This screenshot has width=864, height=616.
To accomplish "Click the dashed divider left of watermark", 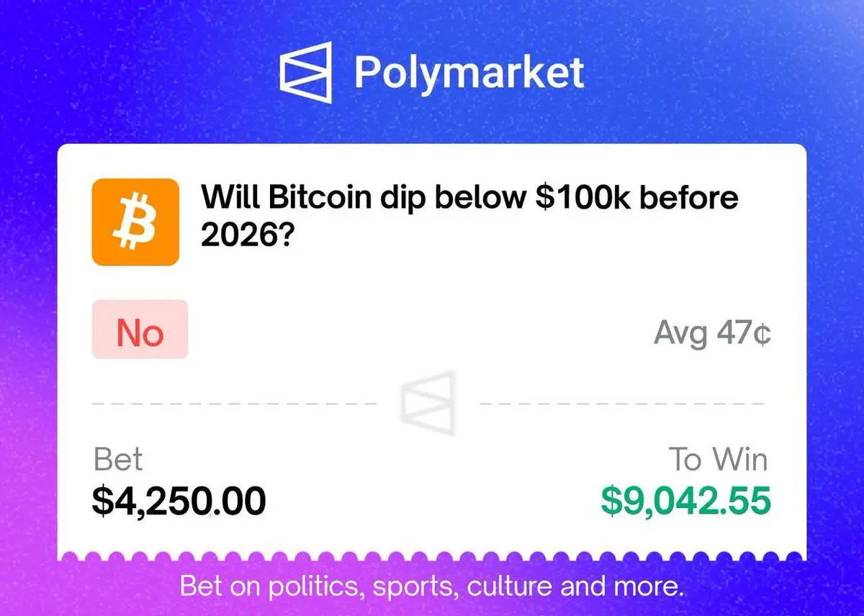I will (235, 404).
